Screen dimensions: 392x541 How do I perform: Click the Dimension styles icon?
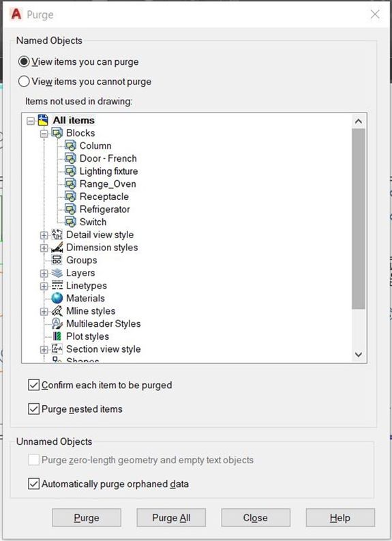[57, 248]
